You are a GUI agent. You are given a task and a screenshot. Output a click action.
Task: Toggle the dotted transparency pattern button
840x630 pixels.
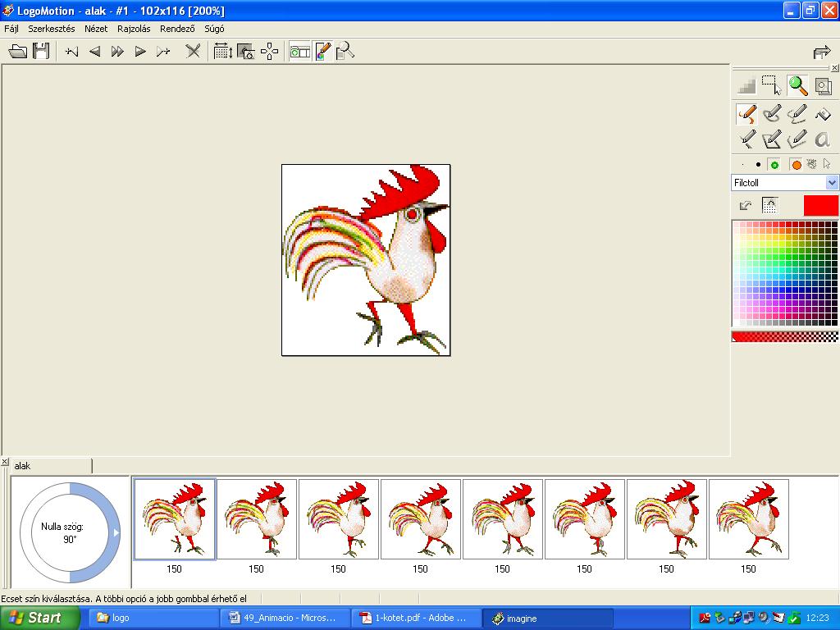point(769,205)
